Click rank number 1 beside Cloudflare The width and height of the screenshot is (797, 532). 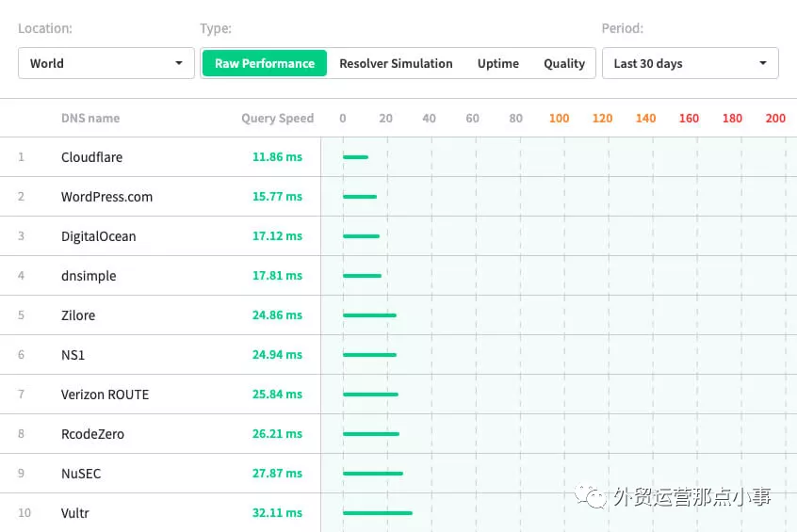click(21, 157)
